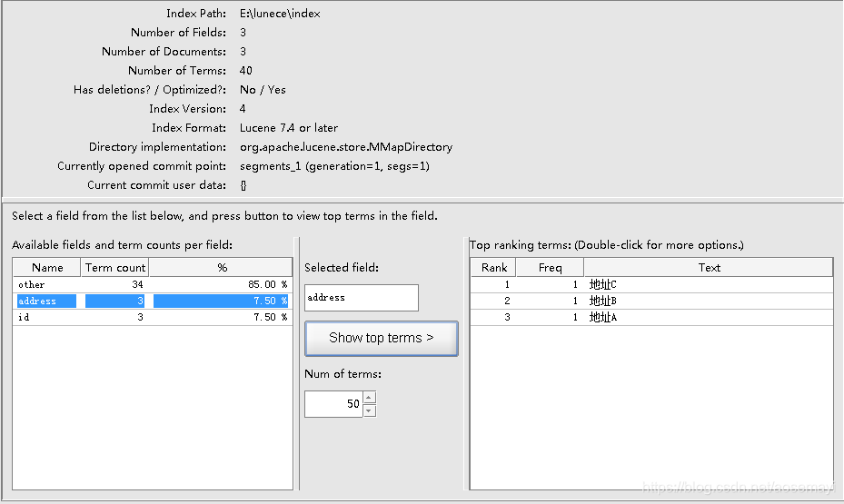Click the Freq column header
This screenshot has width=844, height=504.
click(551, 267)
